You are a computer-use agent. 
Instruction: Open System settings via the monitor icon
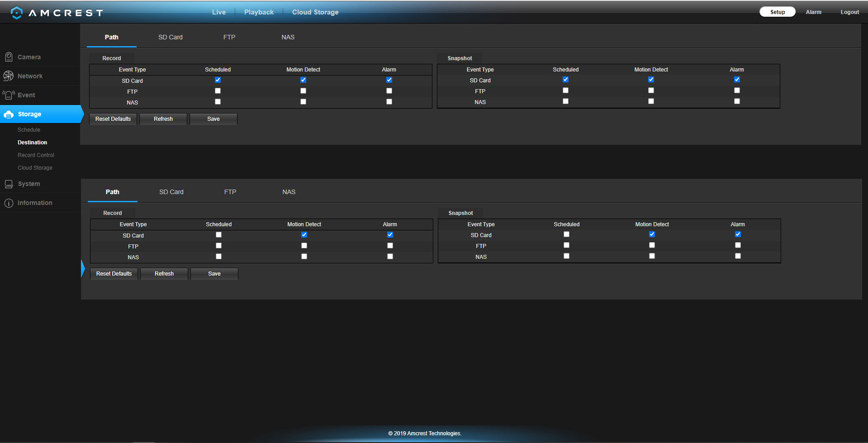9,184
